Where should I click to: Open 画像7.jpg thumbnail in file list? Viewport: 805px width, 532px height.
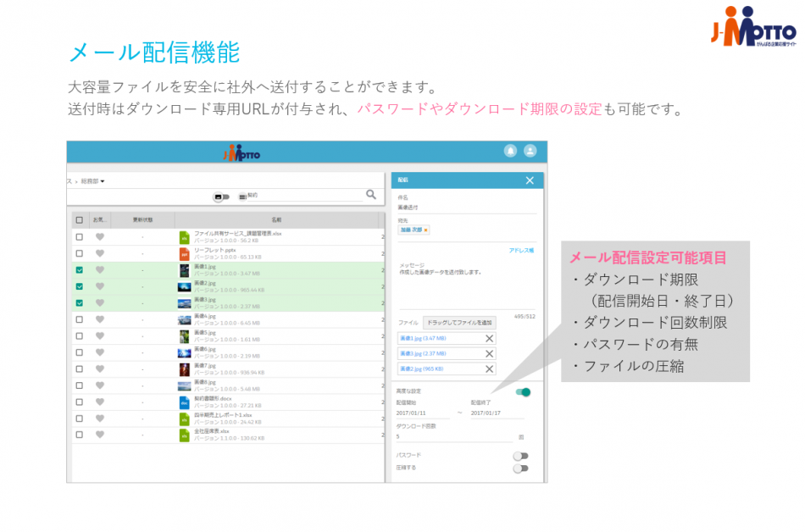coord(185,369)
